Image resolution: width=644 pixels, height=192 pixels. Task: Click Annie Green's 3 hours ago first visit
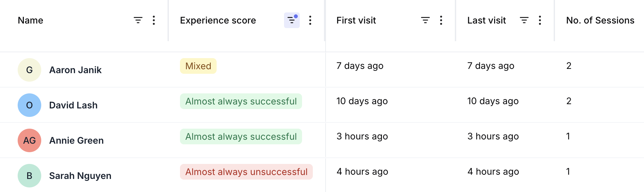click(x=362, y=136)
